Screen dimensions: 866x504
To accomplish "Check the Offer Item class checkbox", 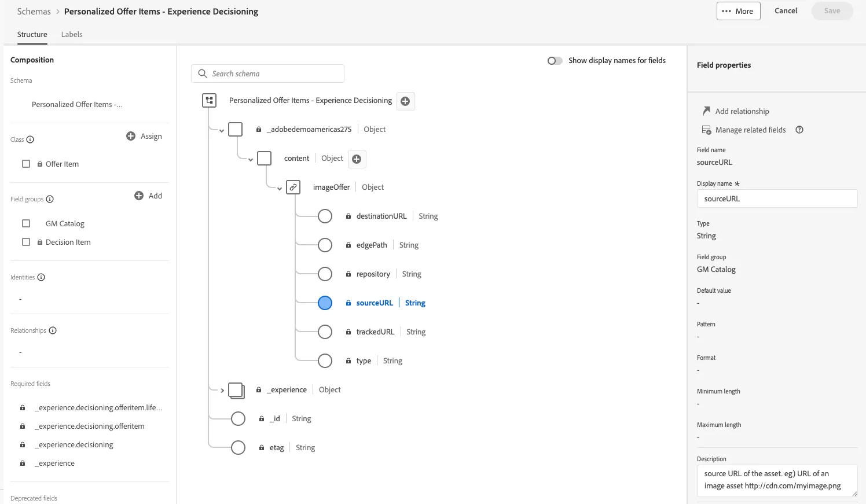I will [x=26, y=164].
